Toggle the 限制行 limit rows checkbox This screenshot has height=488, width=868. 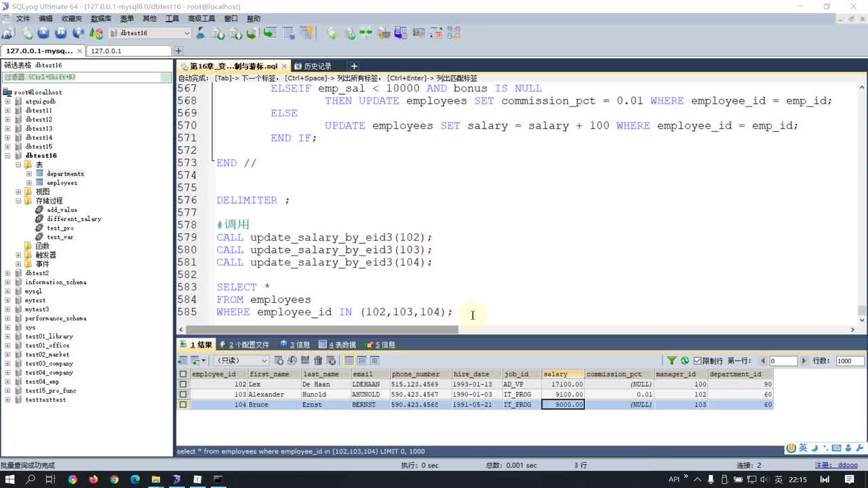pyautogui.click(x=697, y=361)
